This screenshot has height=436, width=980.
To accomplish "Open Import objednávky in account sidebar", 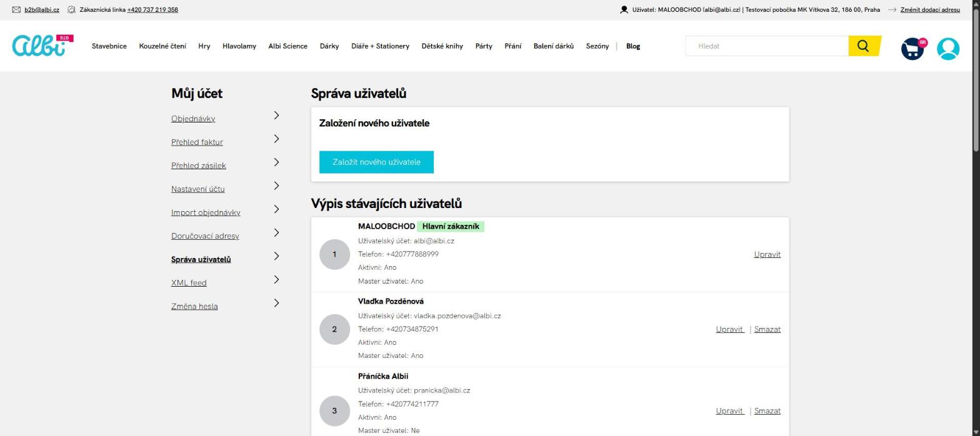I will (x=206, y=212).
